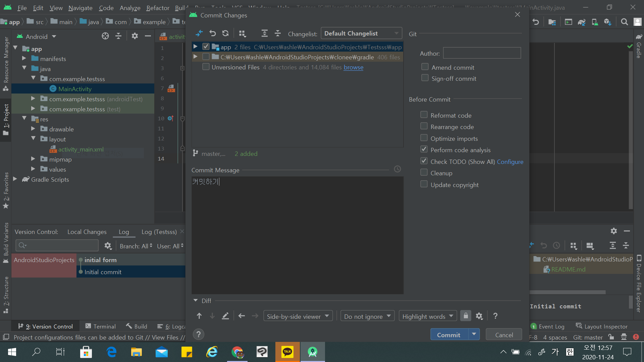This screenshot has width=644, height=362.
Task: Click the Group By icon in commit toolbar
Action: (x=242, y=33)
